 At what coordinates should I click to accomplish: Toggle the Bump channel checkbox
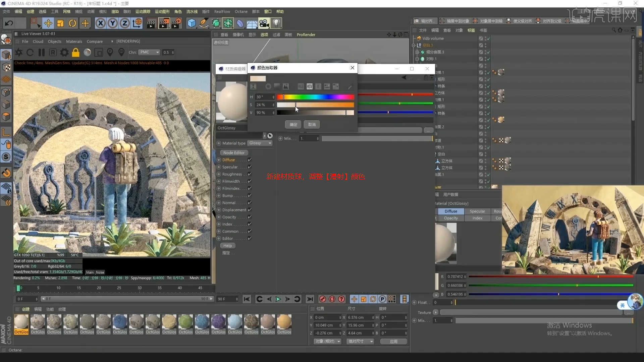click(x=250, y=195)
